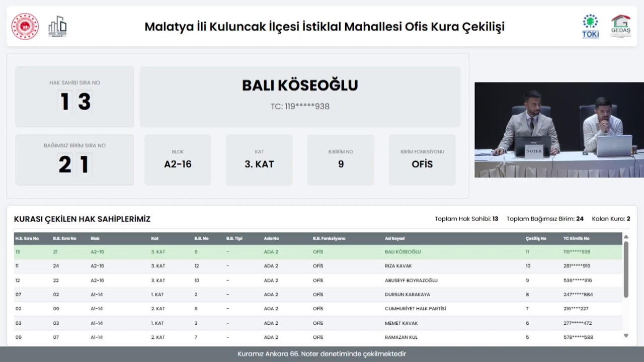Click the Hak Sahibi Sıra No card
The image size is (644, 362).
[x=74, y=97]
